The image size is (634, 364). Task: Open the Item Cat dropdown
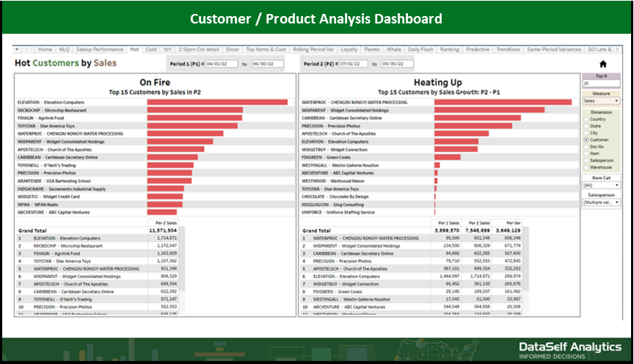(601, 185)
